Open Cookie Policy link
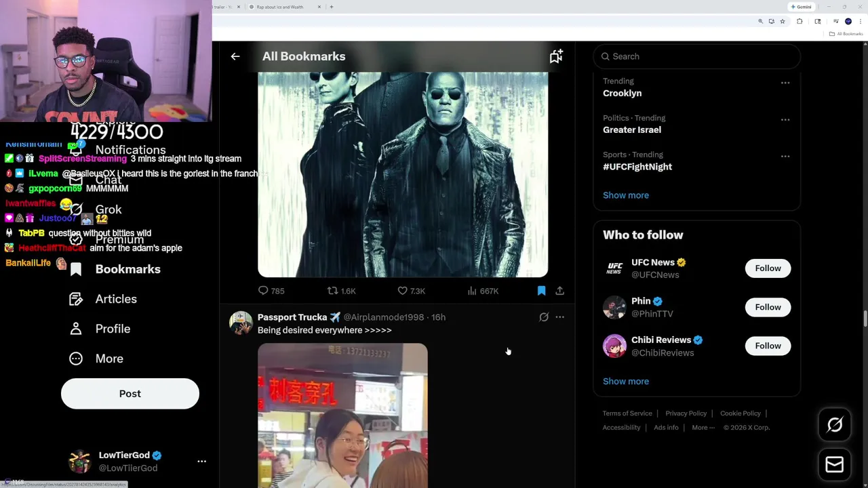The height and width of the screenshot is (488, 868). pos(740,413)
